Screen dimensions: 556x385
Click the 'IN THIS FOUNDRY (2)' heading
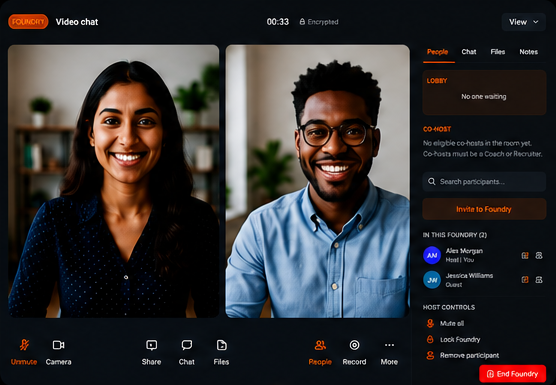tap(455, 235)
